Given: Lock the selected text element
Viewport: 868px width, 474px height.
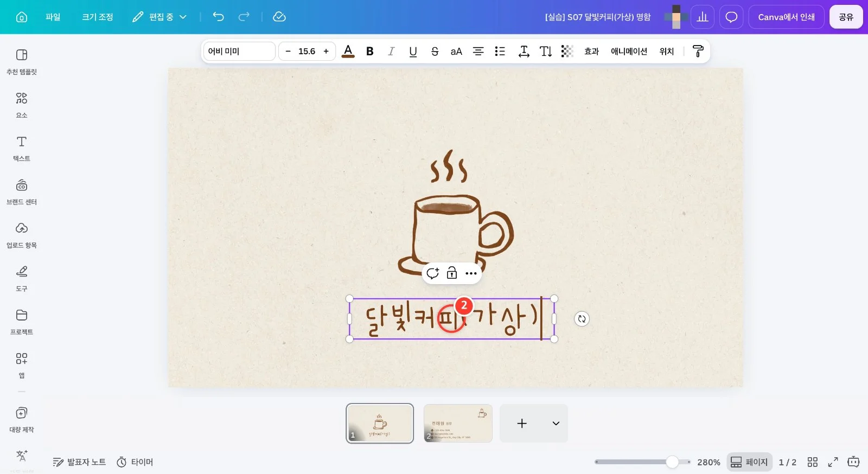Looking at the screenshot, I should [x=452, y=273].
